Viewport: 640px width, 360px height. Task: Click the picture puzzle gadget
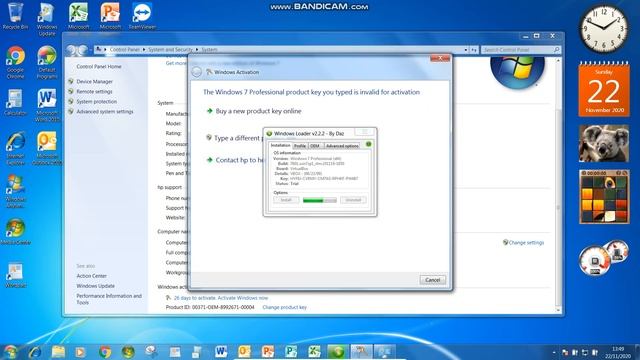tap(604, 197)
